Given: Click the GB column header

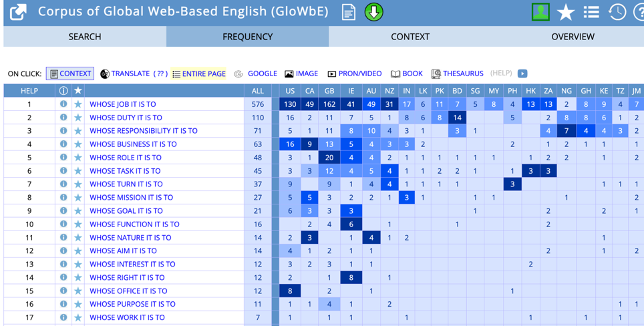Looking at the screenshot, I should point(329,91).
